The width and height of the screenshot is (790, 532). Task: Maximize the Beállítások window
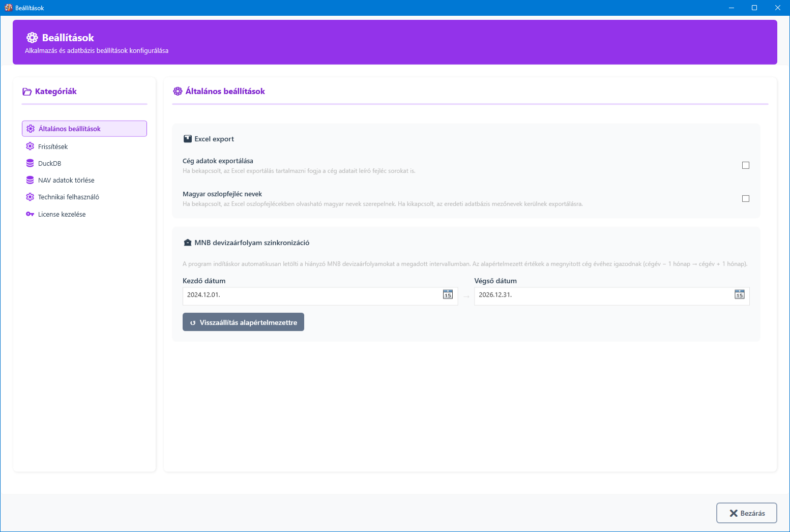pyautogui.click(x=754, y=8)
